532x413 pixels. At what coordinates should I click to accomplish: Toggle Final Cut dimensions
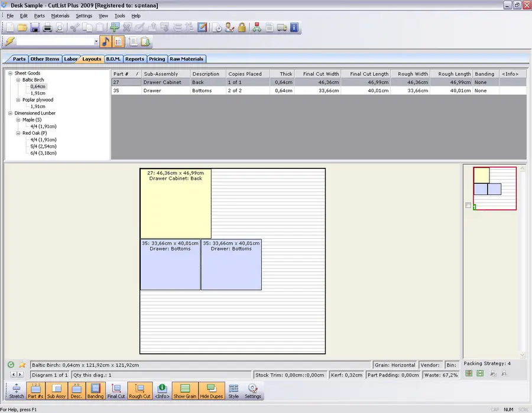click(x=116, y=391)
